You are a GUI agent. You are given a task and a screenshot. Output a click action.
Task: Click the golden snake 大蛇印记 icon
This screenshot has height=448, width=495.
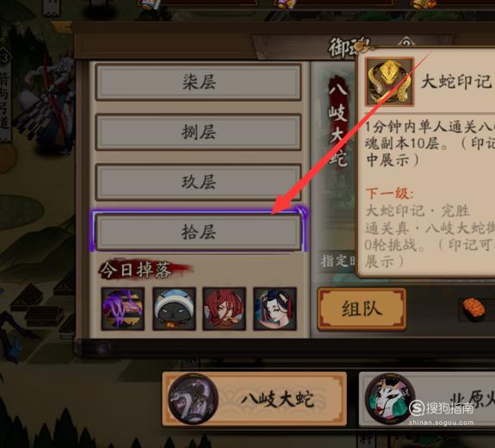coord(390,82)
